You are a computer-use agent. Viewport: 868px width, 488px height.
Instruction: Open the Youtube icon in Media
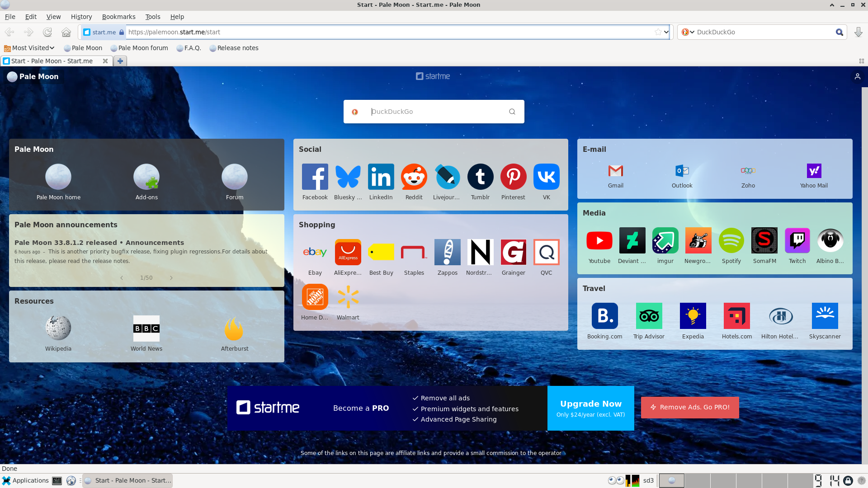click(x=599, y=240)
